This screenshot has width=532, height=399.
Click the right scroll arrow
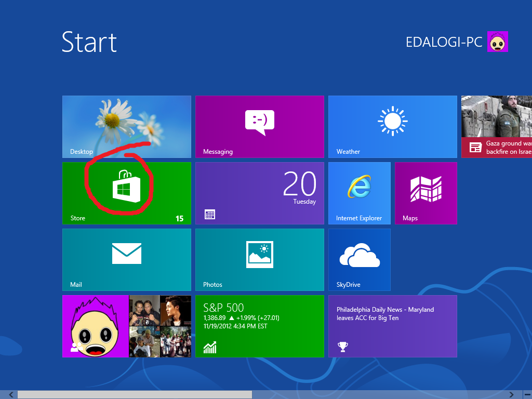pyautogui.click(x=511, y=395)
